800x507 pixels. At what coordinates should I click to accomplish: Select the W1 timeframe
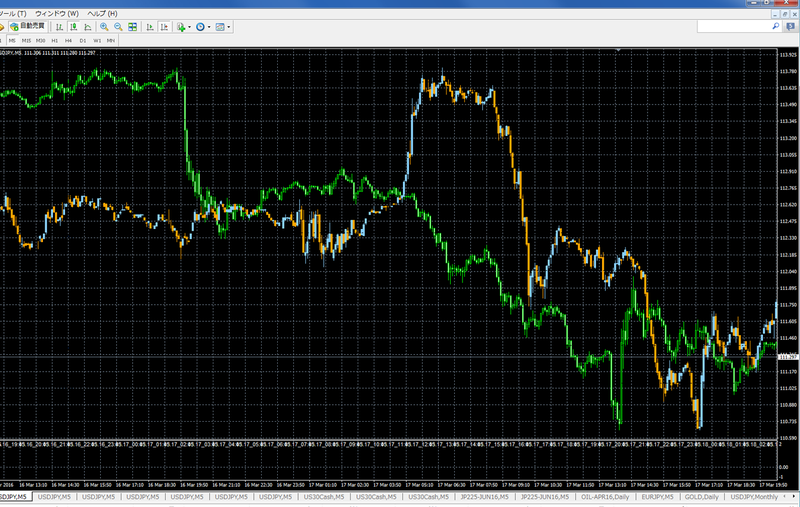(97, 40)
